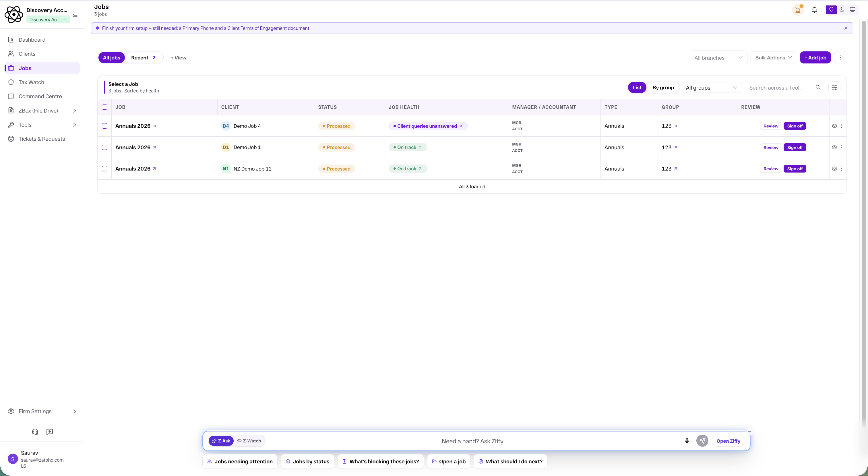Switch to dark mode moon icon
The width and height of the screenshot is (868, 476).
pos(842,10)
